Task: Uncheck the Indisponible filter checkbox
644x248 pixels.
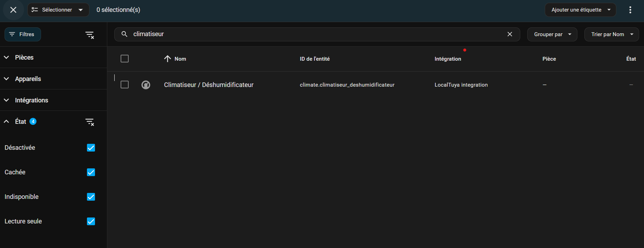Action: (x=91, y=197)
